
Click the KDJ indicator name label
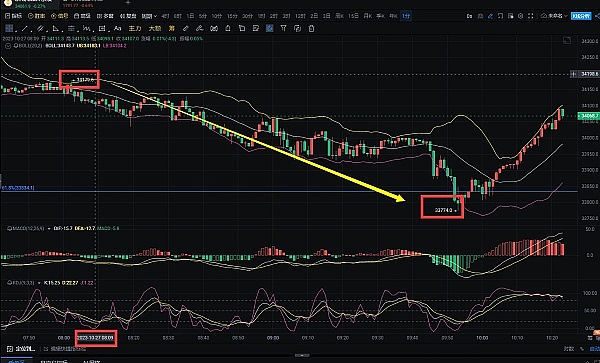[x=24, y=283]
